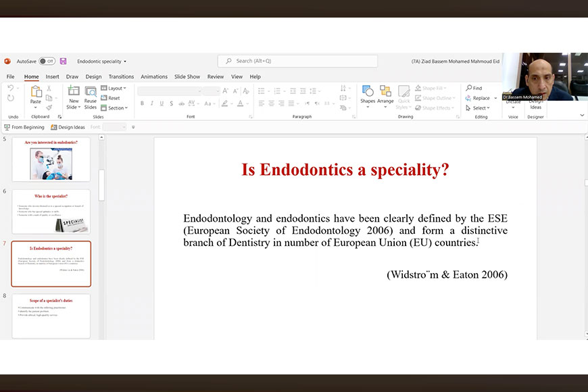Click the Line Spacing icon

click(313, 91)
